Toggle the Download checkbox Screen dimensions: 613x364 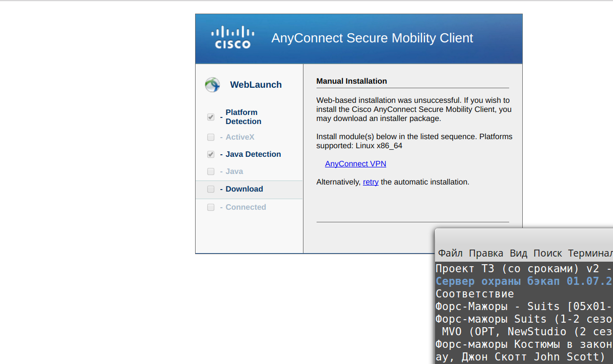click(211, 189)
